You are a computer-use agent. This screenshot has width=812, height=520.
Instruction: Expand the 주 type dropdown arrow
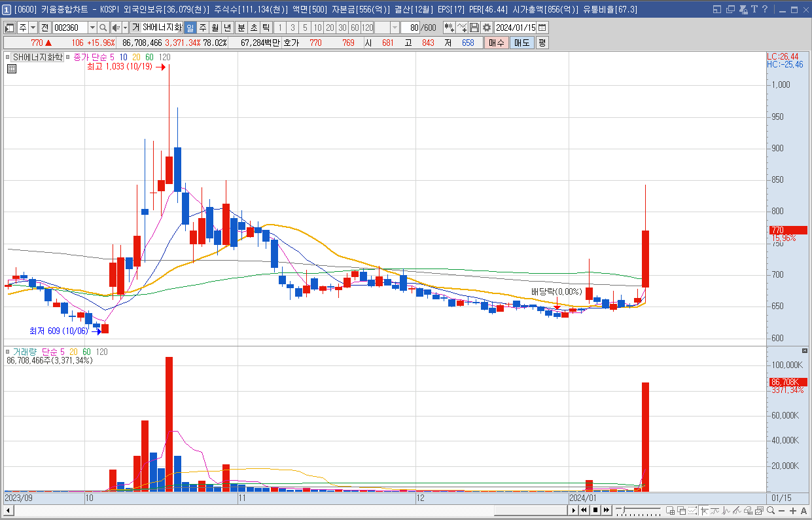pyautogui.click(x=33, y=28)
